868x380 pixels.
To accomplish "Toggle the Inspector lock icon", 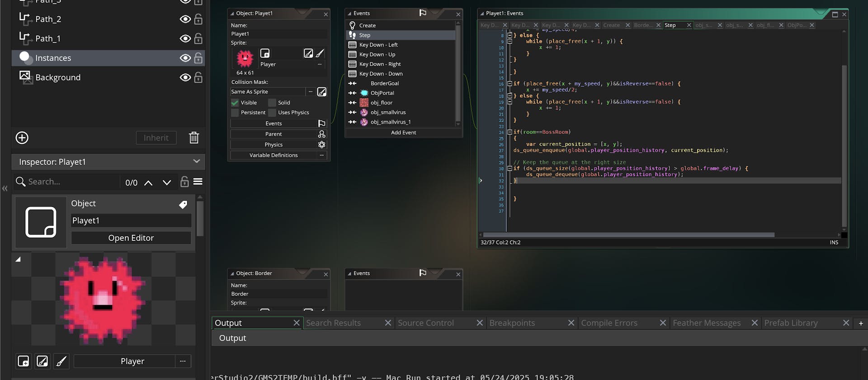I will 184,182.
